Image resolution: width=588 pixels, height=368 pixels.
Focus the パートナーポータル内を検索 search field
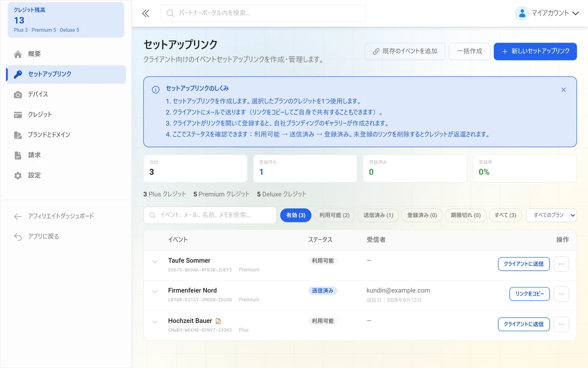(x=263, y=13)
